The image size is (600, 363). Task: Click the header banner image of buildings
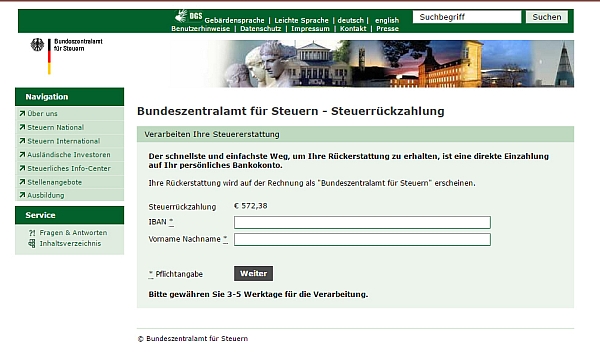coord(372,63)
